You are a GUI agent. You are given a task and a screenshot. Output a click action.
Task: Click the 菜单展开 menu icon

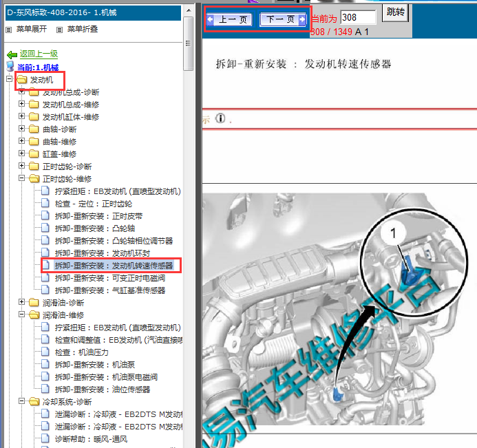click(9, 30)
